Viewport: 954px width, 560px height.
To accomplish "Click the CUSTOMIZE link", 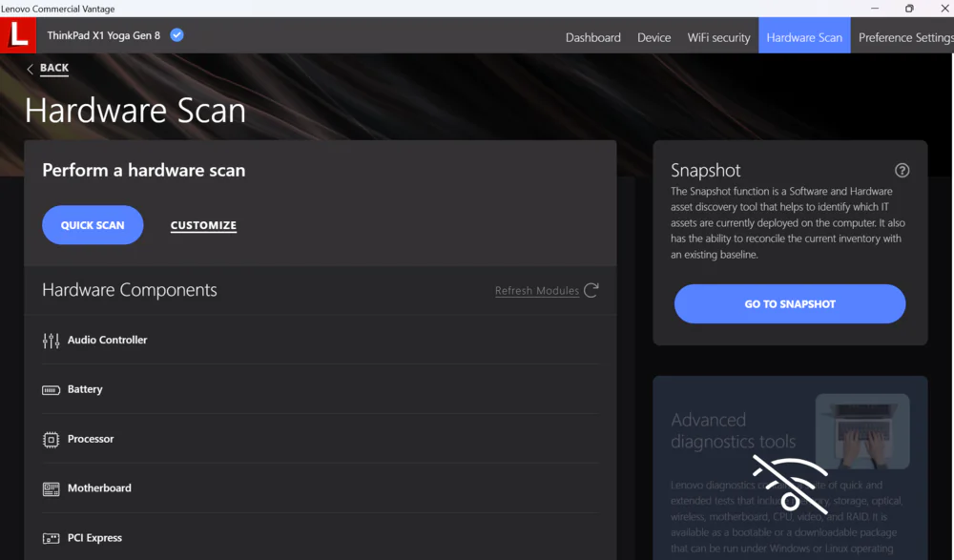I will tap(203, 225).
